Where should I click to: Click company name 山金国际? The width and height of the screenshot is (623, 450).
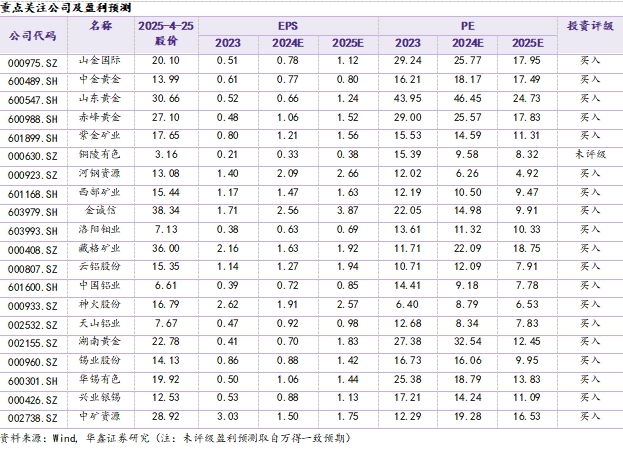click(x=100, y=60)
